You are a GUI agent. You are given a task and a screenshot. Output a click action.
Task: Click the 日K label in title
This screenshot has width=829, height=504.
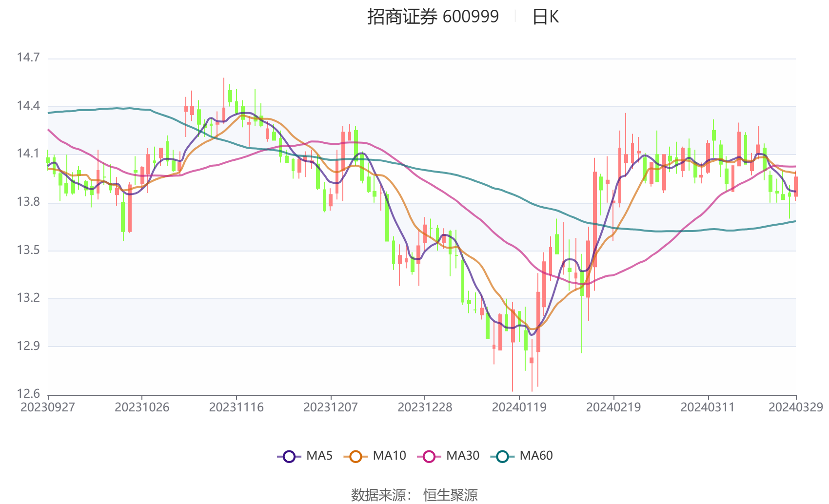545,17
